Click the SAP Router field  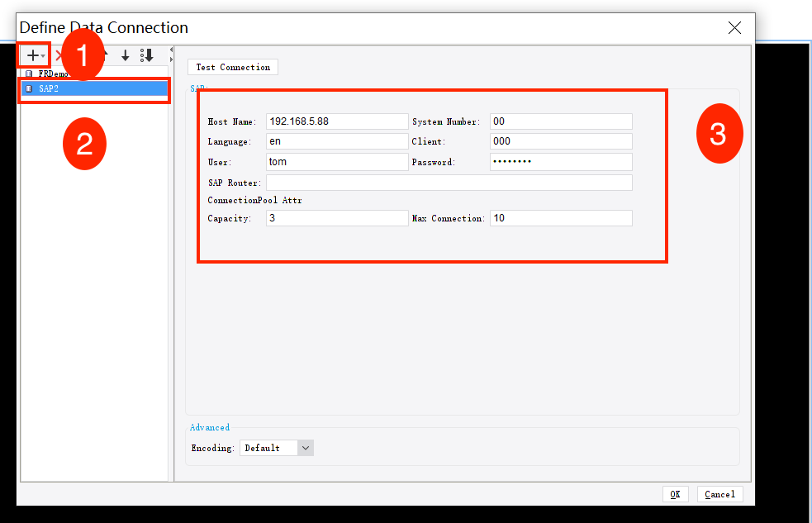coord(449,183)
